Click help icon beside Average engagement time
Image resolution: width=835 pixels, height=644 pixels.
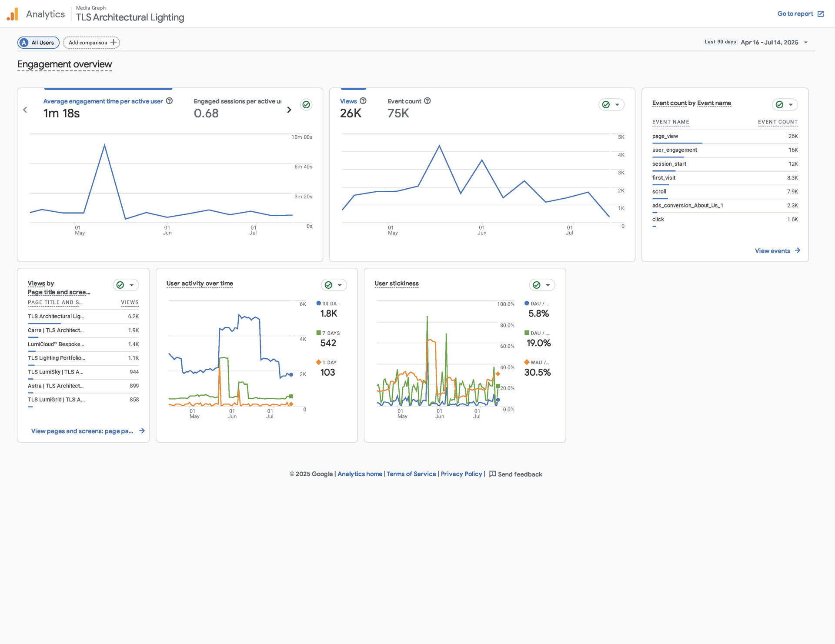[170, 101]
